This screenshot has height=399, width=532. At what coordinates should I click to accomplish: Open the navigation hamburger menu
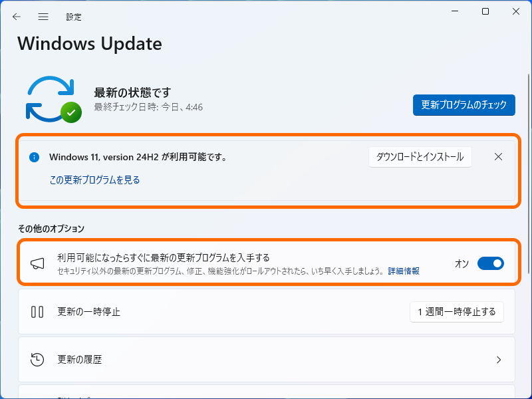pos(43,17)
